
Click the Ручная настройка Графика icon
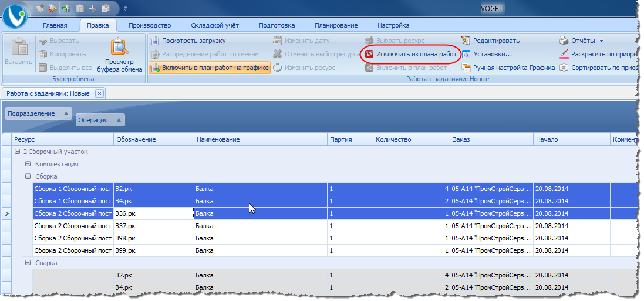(466, 68)
